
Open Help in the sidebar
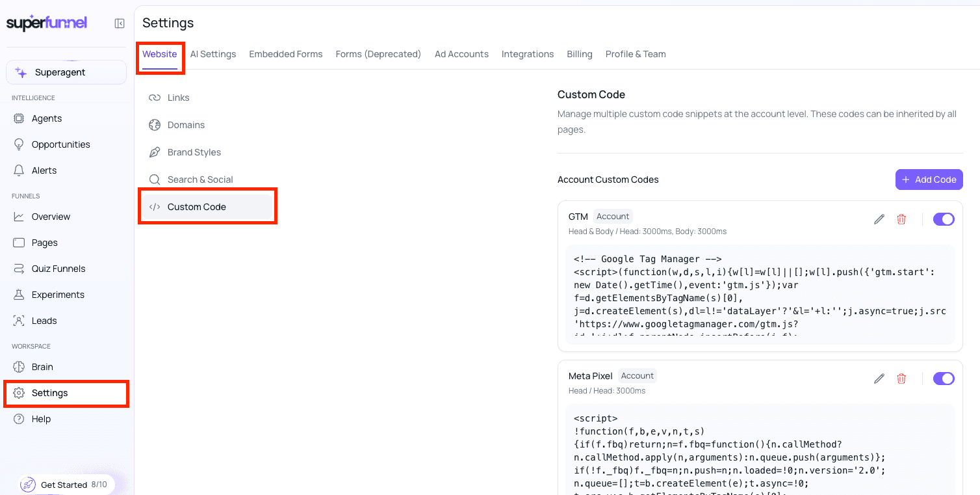[41, 419]
